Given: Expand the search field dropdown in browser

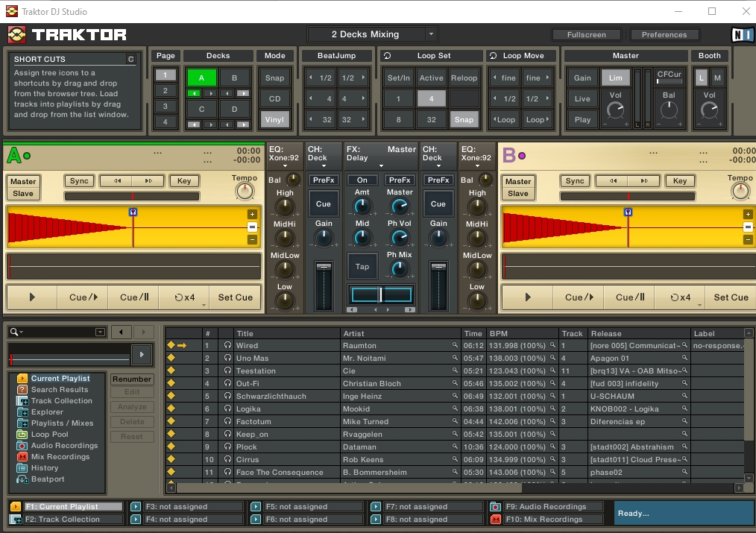Looking at the screenshot, I should click(100, 332).
